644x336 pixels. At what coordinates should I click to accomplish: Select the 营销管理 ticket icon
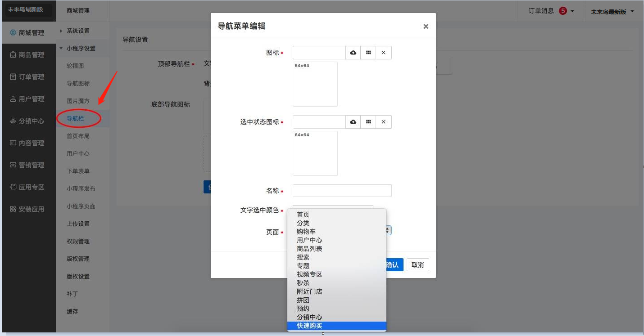point(13,165)
